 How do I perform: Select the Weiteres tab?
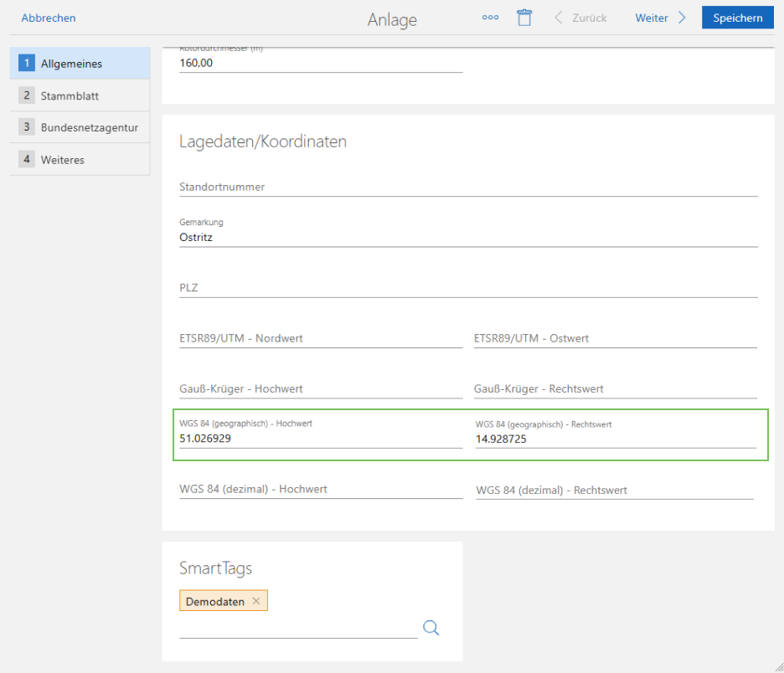(x=80, y=159)
